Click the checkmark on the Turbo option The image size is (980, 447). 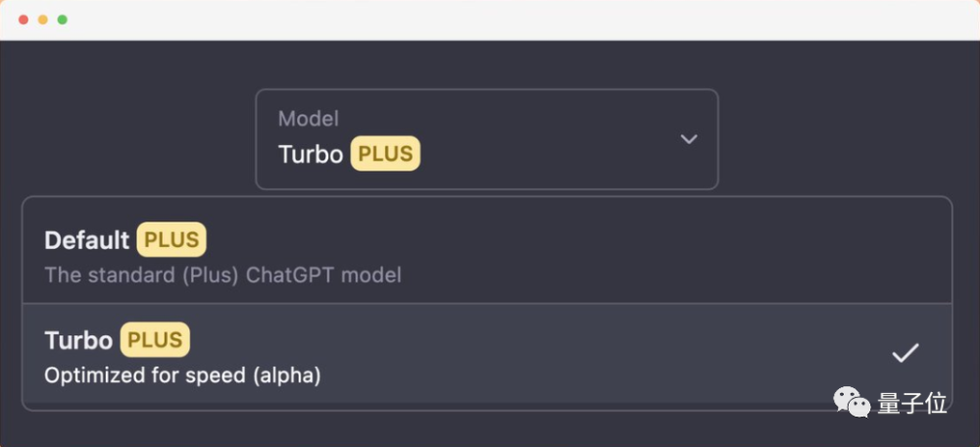(905, 354)
